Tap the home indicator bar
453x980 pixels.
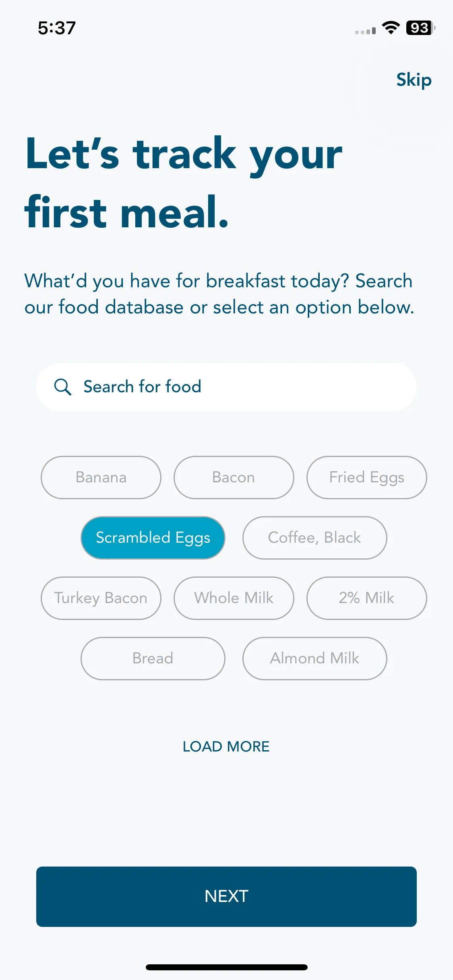[x=227, y=967]
